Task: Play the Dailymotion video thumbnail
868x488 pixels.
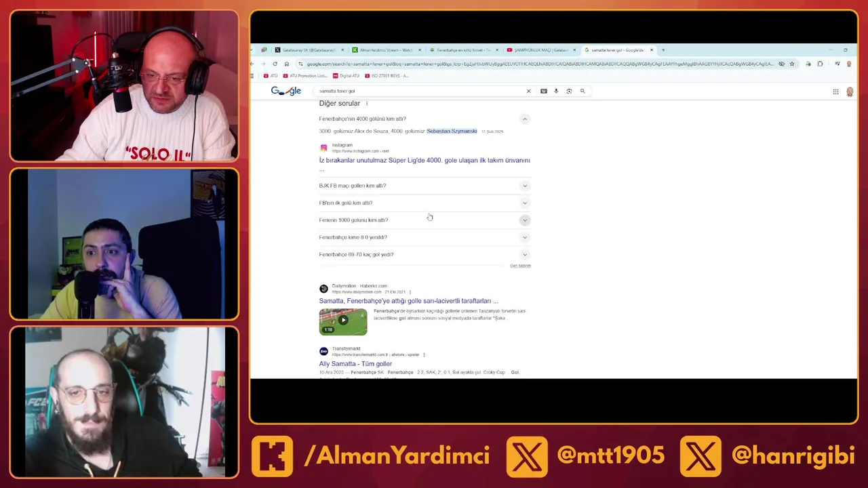Action: 343,321
